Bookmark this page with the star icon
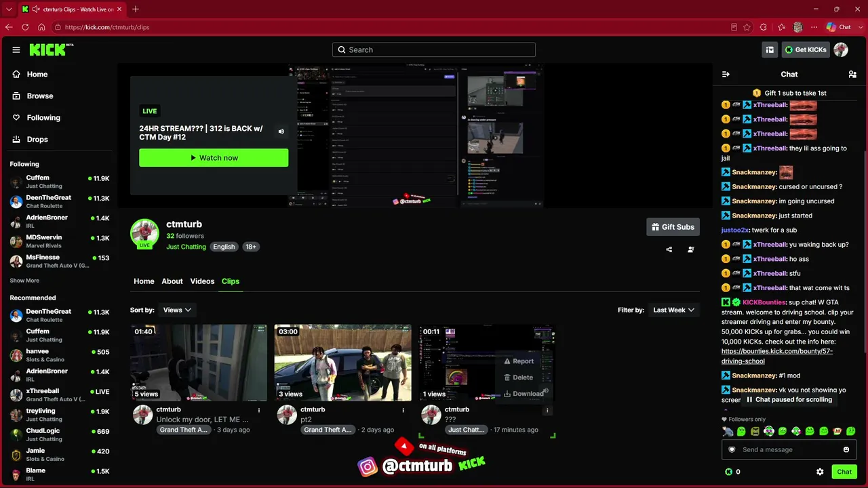The image size is (868, 488). tap(747, 27)
